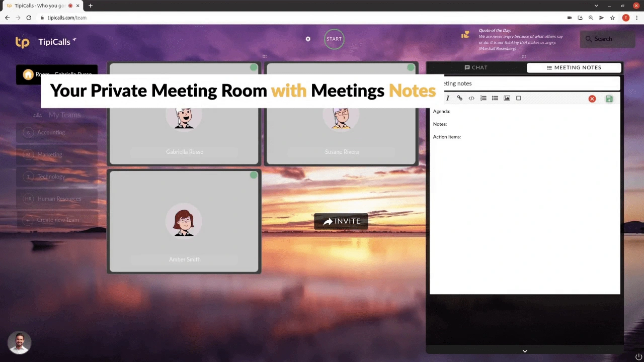Click the user profile photo at bottom left

pos(20,343)
